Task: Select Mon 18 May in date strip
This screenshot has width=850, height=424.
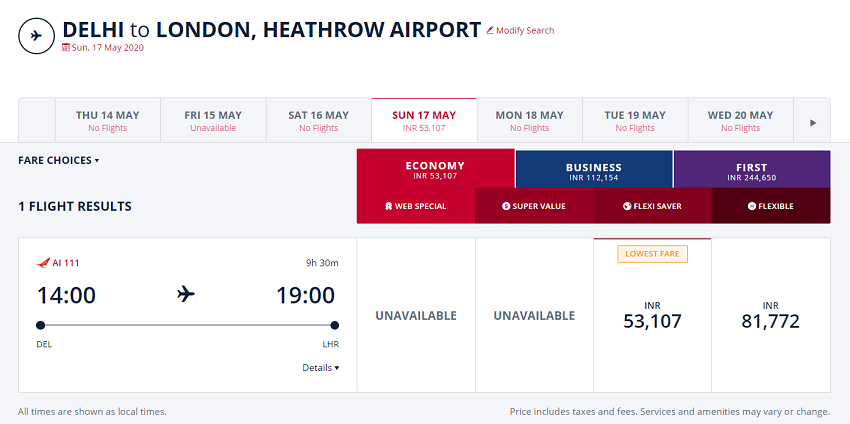Action: (530, 120)
